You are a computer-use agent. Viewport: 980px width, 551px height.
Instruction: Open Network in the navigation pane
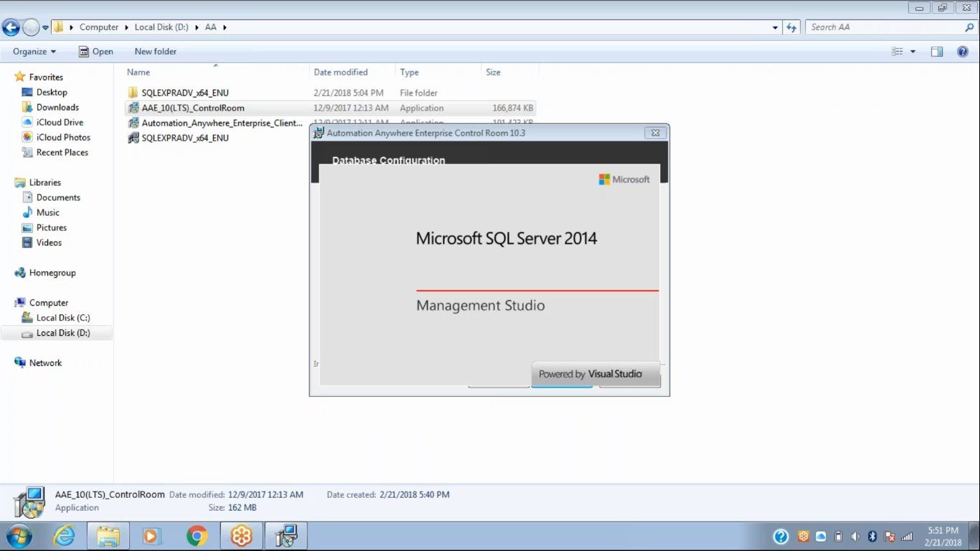coord(45,363)
